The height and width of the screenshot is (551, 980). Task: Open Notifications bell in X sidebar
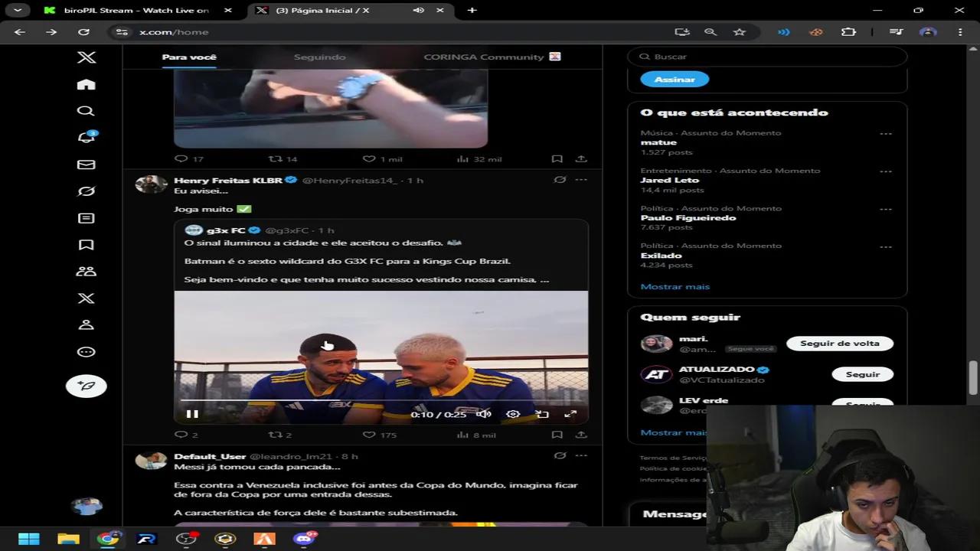tap(87, 138)
